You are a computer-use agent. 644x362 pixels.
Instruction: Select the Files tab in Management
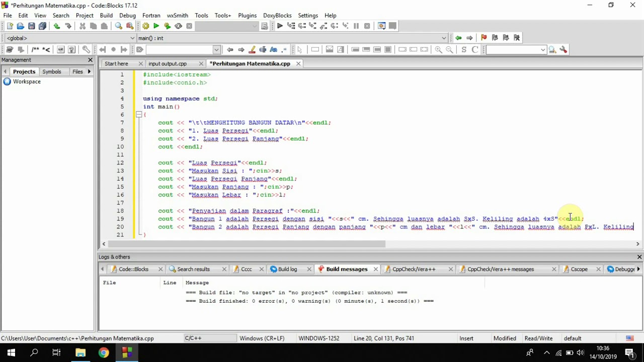coord(77,71)
